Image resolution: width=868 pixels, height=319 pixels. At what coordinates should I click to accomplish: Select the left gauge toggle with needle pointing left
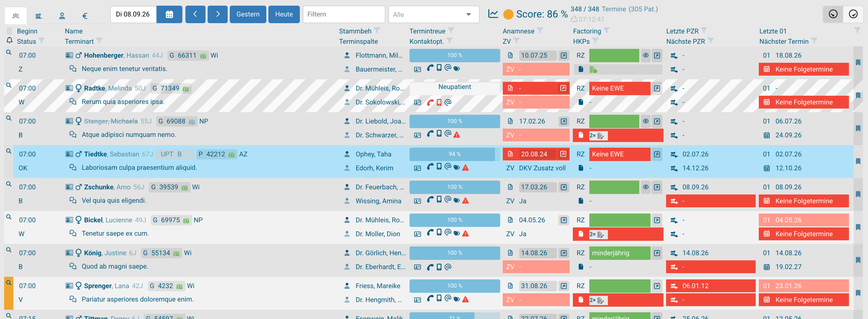[x=833, y=14]
